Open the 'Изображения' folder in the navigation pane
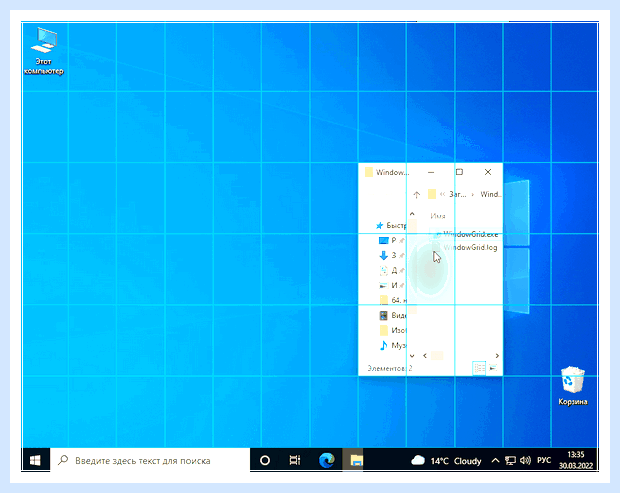 [x=392, y=330]
